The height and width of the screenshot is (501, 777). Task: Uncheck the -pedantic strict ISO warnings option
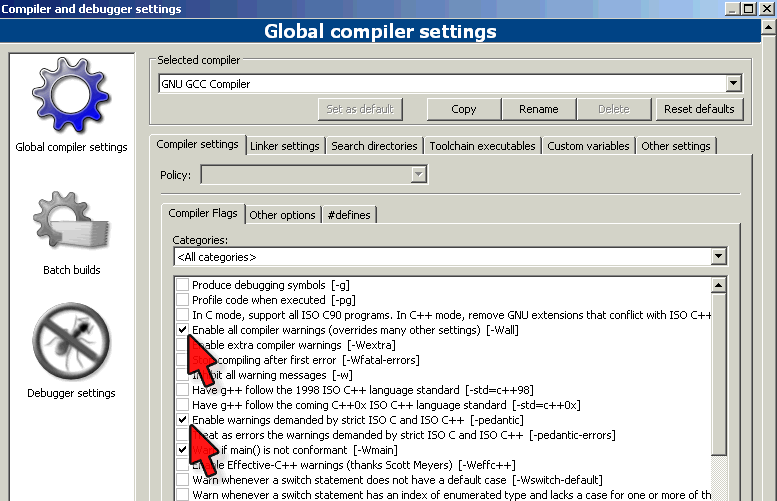tap(182, 420)
